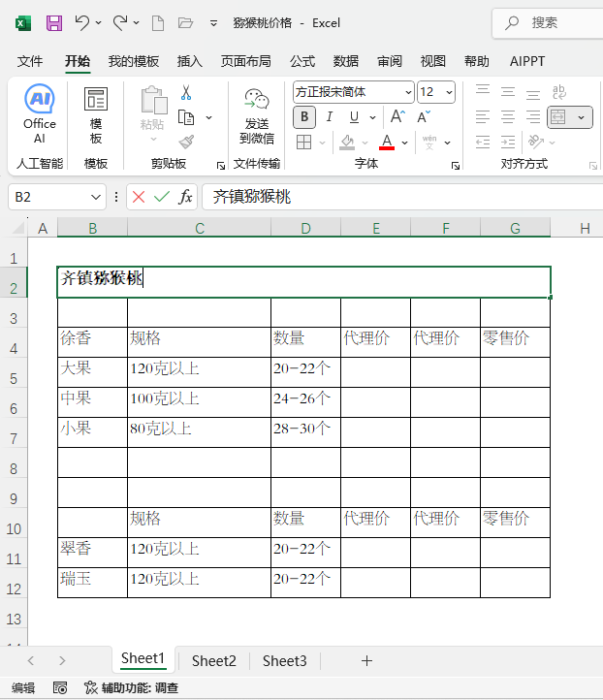The image size is (603, 700).
Task: Align text to the top
Action: click(x=483, y=91)
